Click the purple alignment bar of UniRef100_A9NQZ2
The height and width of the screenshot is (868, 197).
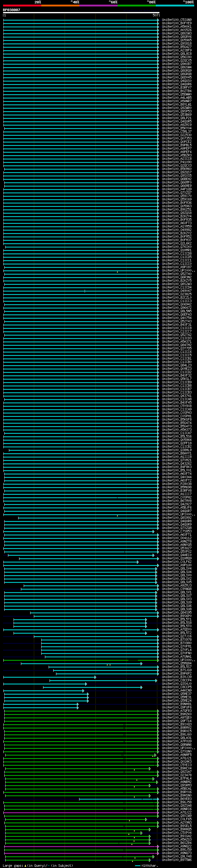point(81,846)
